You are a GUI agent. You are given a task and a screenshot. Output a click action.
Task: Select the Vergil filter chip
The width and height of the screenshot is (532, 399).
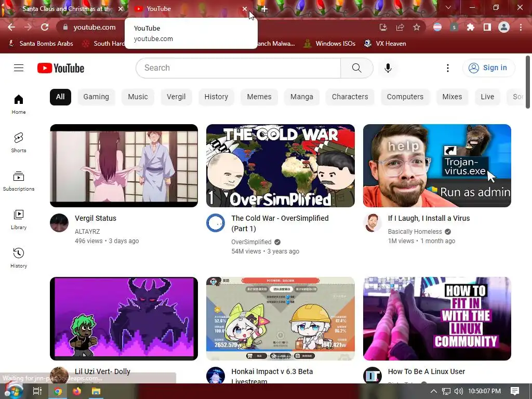pos(176,97)
